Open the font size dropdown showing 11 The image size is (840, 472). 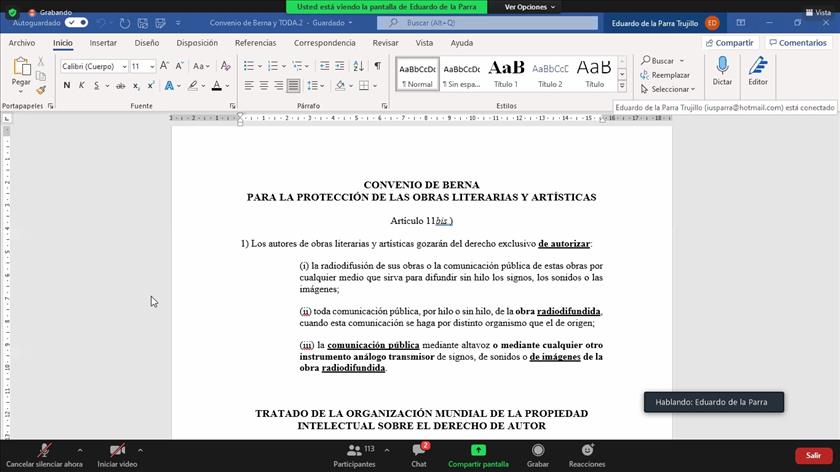(152, 66)
